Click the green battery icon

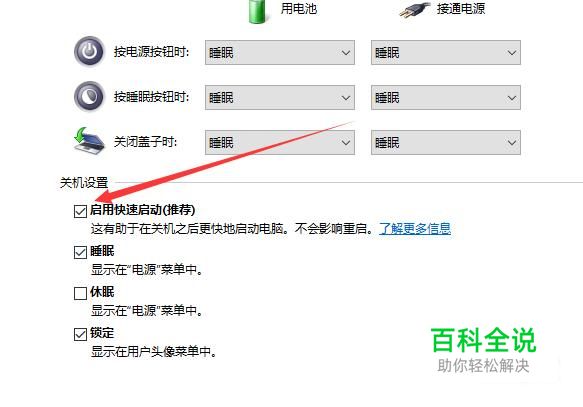259,12
